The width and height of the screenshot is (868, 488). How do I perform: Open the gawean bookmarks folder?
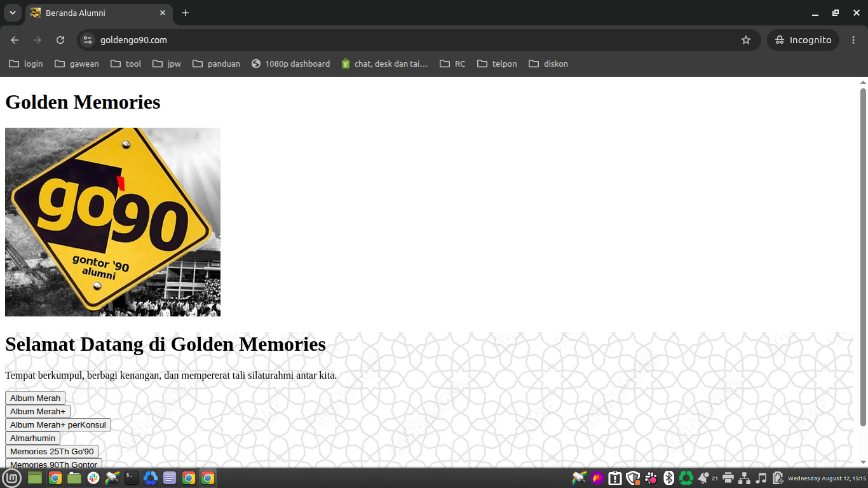coord(77,64)
